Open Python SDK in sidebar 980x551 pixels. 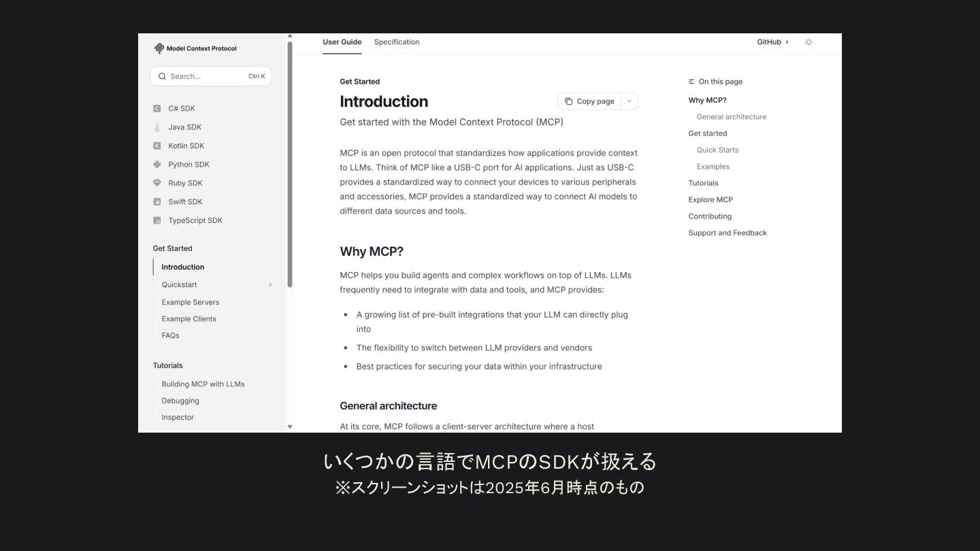tap(189, 165)
